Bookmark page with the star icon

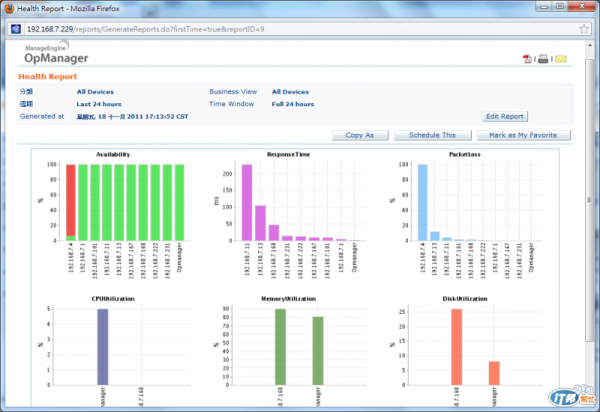584,29
